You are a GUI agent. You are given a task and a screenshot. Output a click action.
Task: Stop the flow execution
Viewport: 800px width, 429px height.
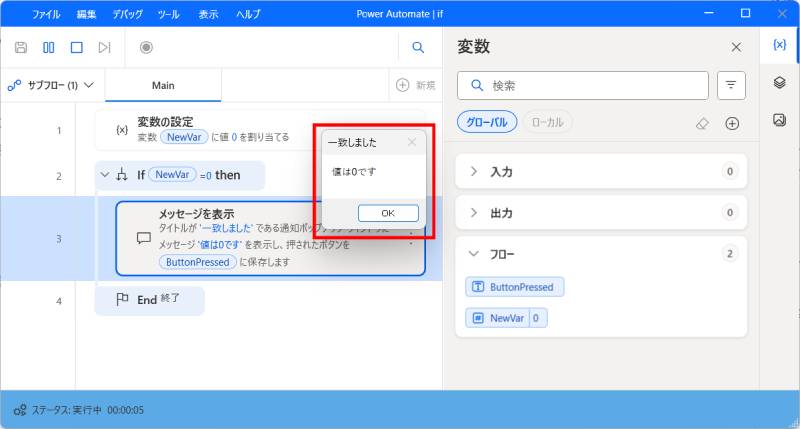(x=76, y=47)
